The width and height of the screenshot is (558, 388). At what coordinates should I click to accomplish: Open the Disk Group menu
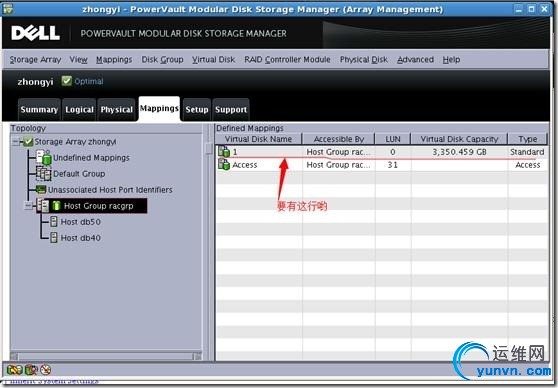(162, 59)
